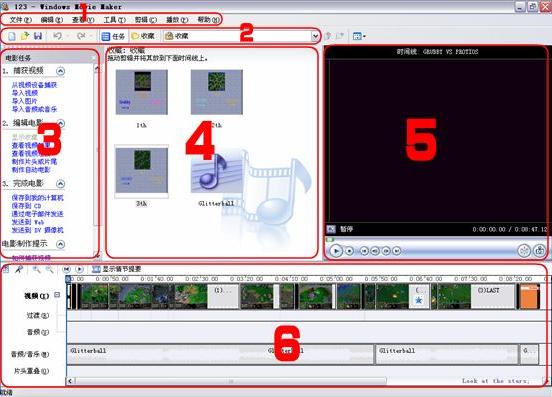
Task: Collapse the 电影制作提示 section
Action: [x=61, y=244]
